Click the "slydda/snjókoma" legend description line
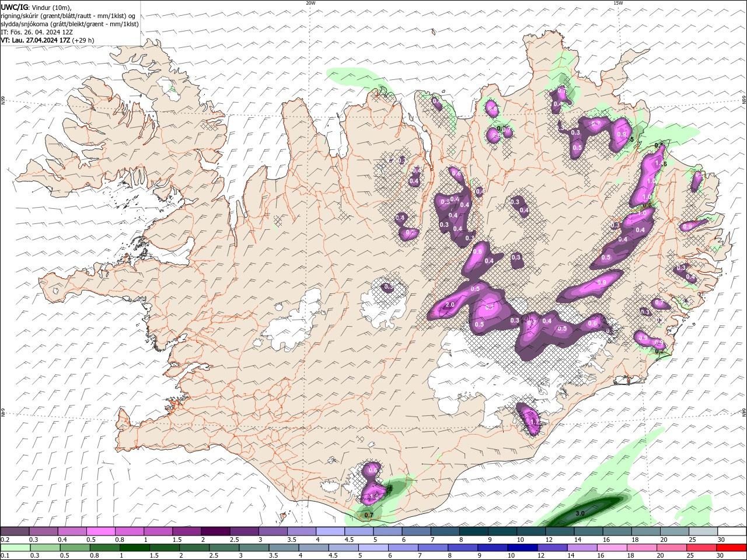 pos(70,24)
